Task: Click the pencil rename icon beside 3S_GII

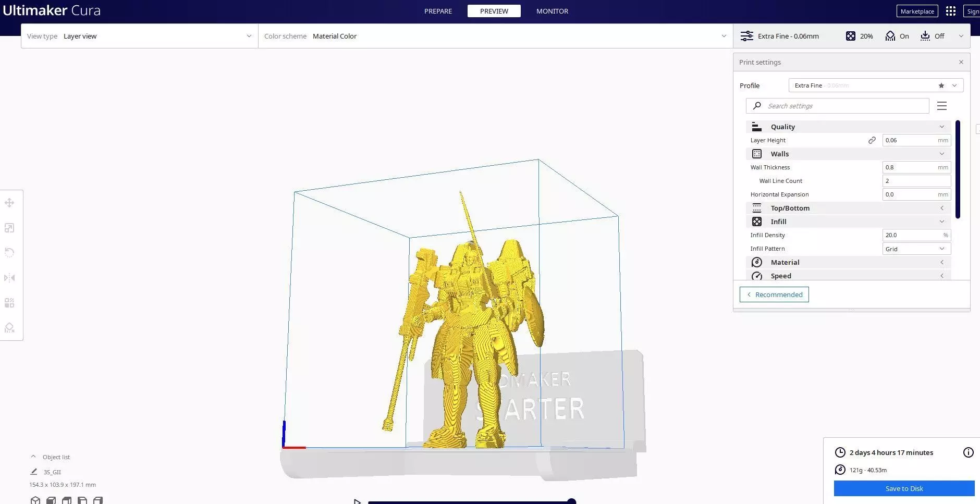Action: click(34, 472)
